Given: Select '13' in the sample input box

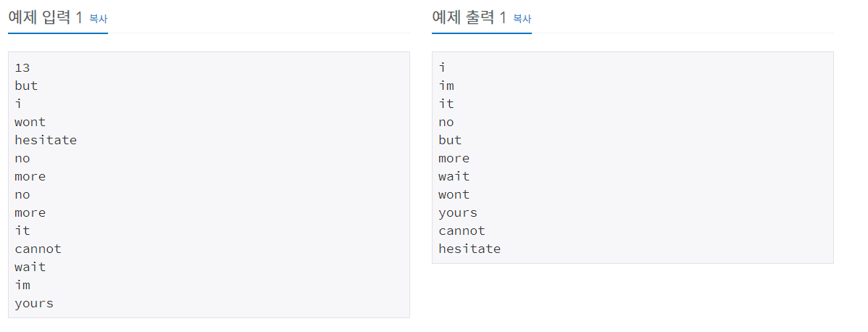Looking at the screenshot, I should pyautogui.click(x=22, y=67).
